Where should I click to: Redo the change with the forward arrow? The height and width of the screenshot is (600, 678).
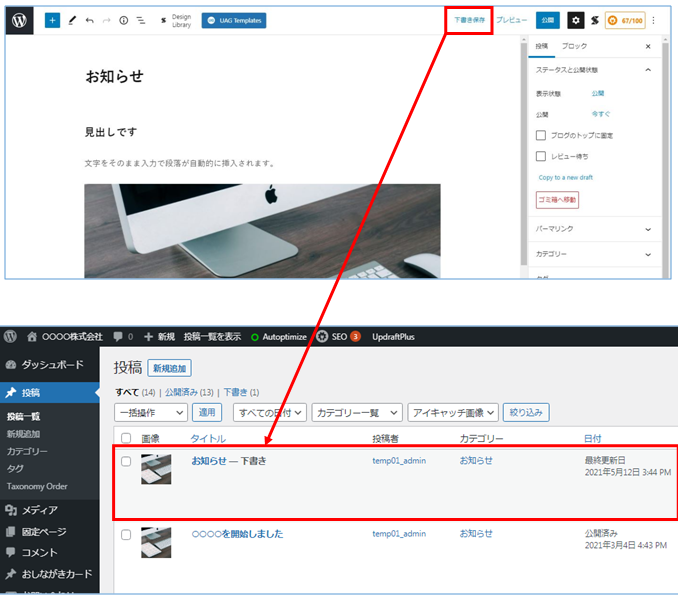click(x=106, y=20)
